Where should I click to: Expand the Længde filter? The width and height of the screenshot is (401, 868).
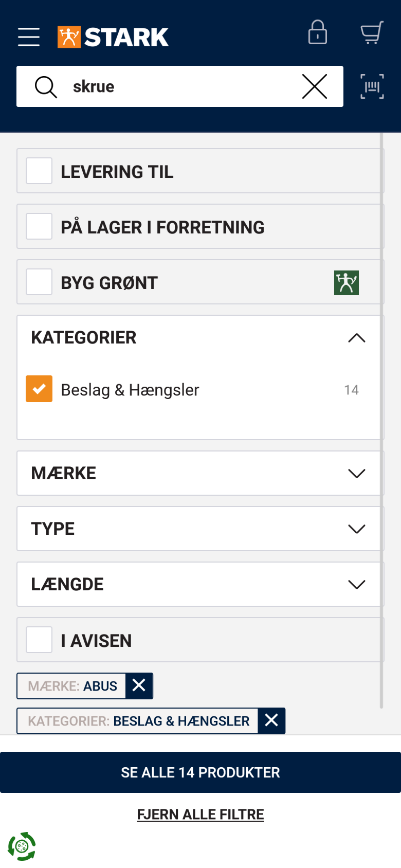(356, 584)
